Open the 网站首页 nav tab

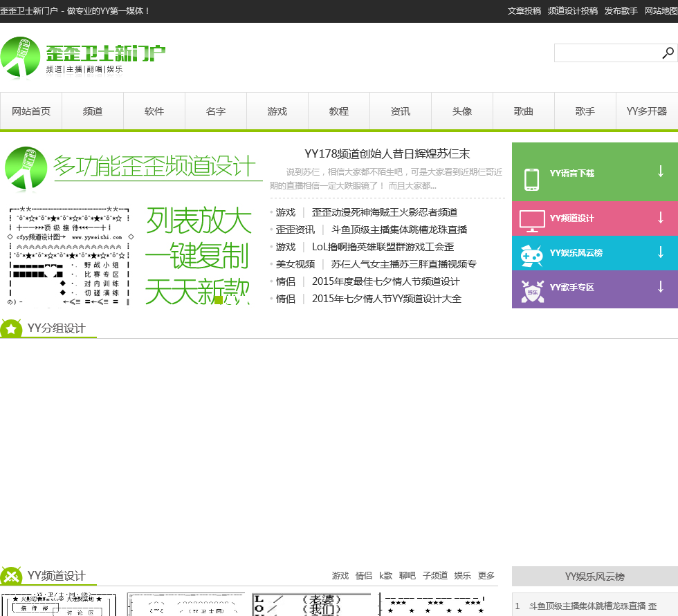(31, 111)
